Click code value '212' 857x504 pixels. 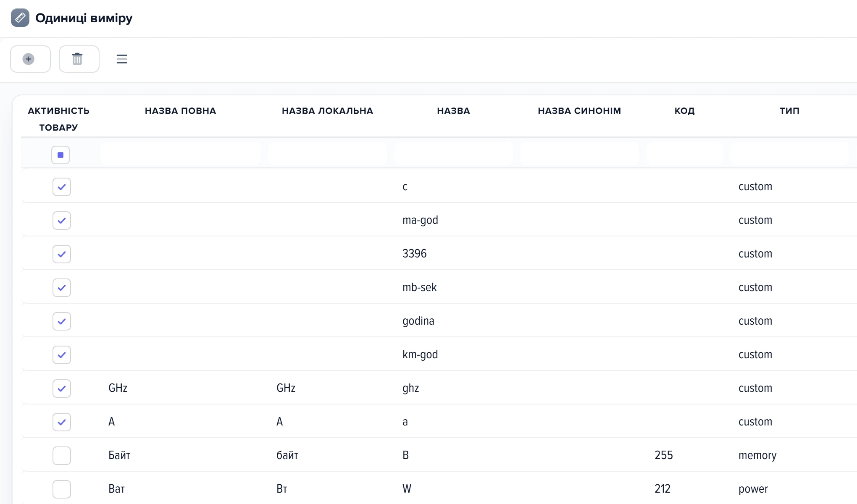click(662, 489)
